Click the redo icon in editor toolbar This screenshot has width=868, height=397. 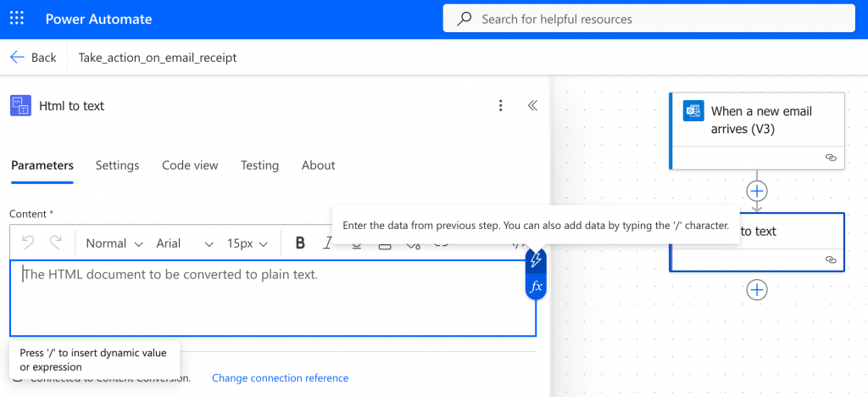click(56, 243)
